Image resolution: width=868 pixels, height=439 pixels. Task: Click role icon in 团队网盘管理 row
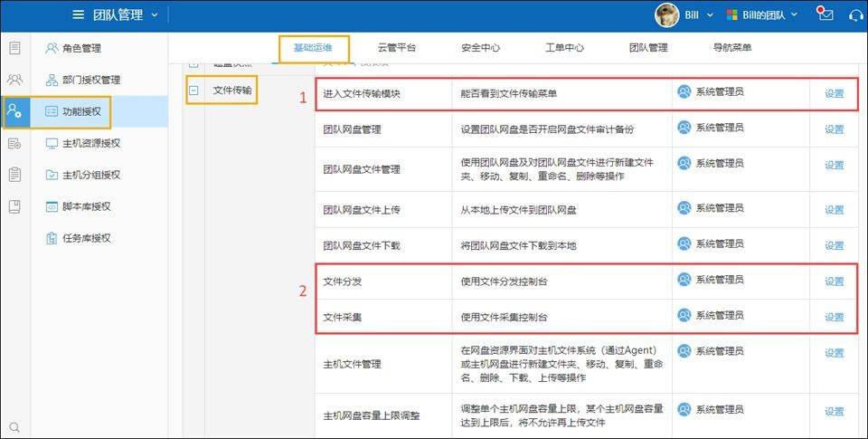point(684,128)
